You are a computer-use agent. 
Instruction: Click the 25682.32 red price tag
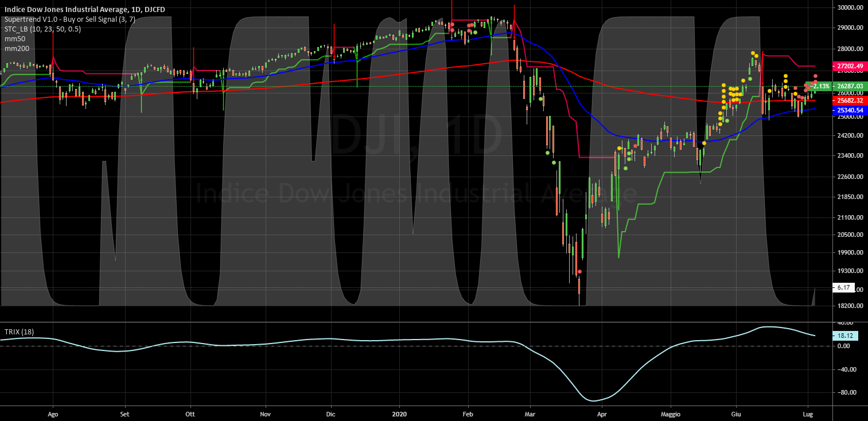pyautogui.click(x=850, y=100)
